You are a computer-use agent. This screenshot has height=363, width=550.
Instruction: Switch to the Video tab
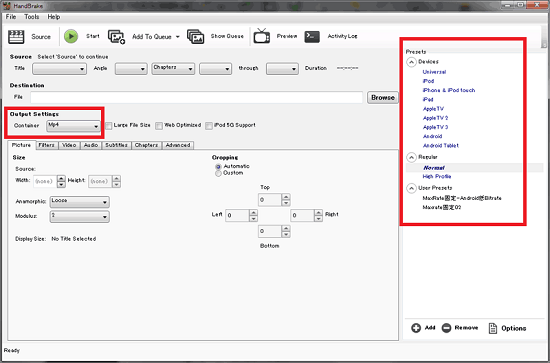[69, 145]
